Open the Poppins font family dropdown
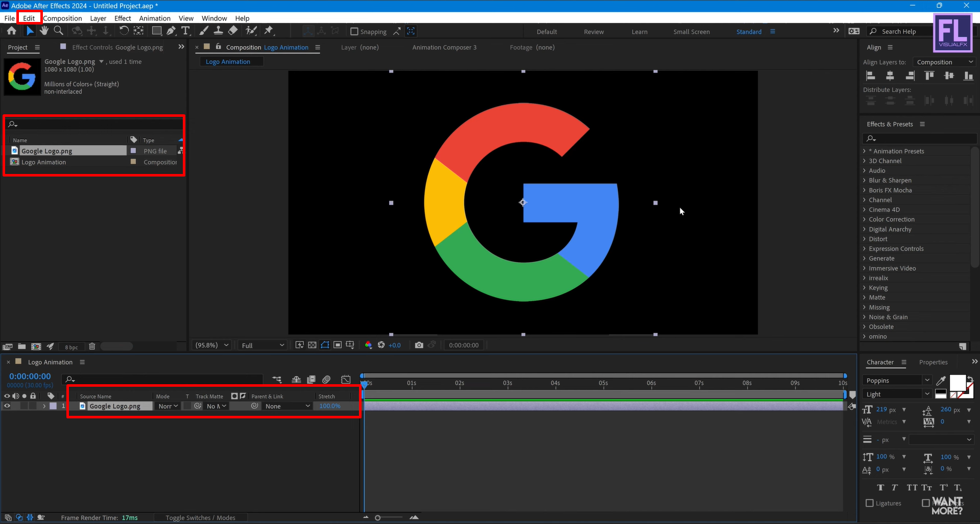This screenshot has height=524, width=980. (897, 381)
